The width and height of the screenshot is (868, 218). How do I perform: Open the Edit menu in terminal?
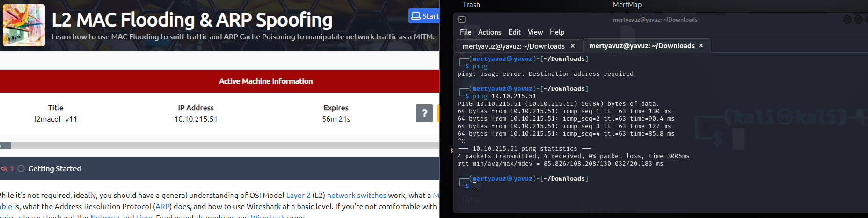[515, 32]
